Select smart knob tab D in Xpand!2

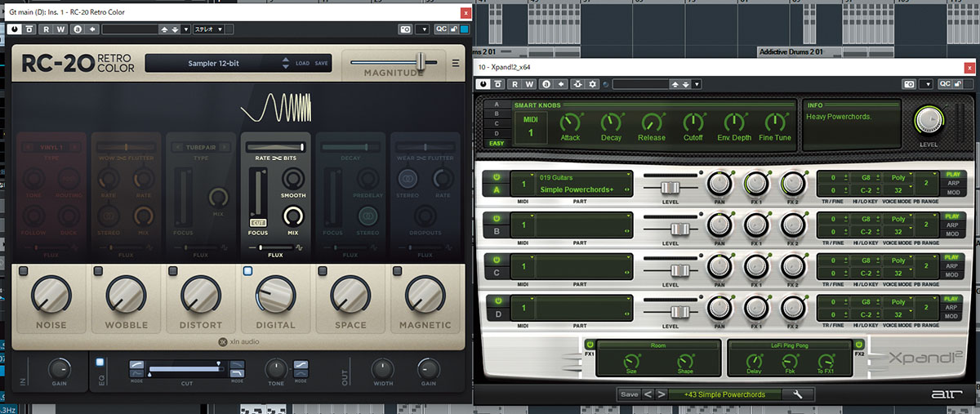[x=497, y=134]
